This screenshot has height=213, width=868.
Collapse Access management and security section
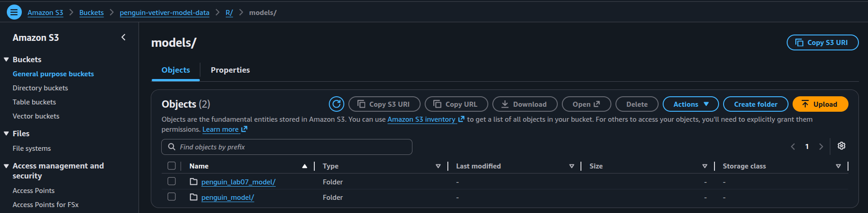click(6, 166)
